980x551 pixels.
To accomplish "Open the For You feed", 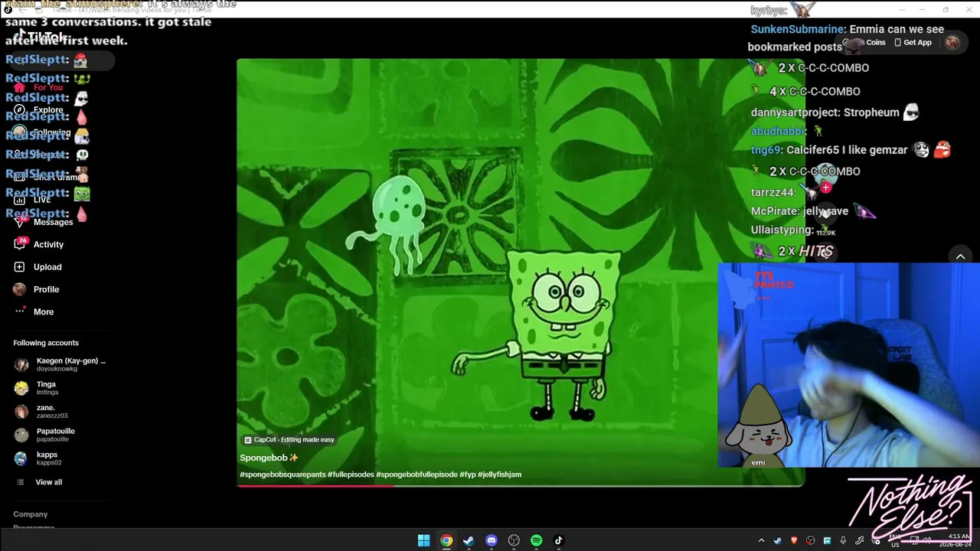I will point(48,87).
